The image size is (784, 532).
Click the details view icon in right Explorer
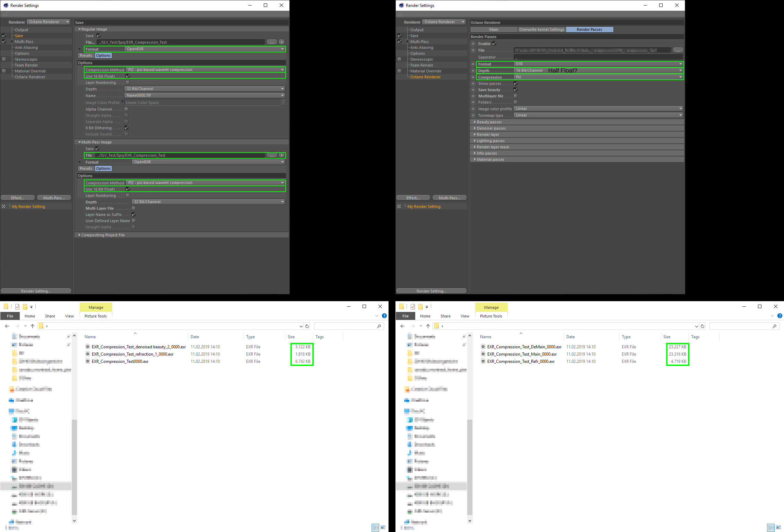pyautogui.click(x=770, y=527)
